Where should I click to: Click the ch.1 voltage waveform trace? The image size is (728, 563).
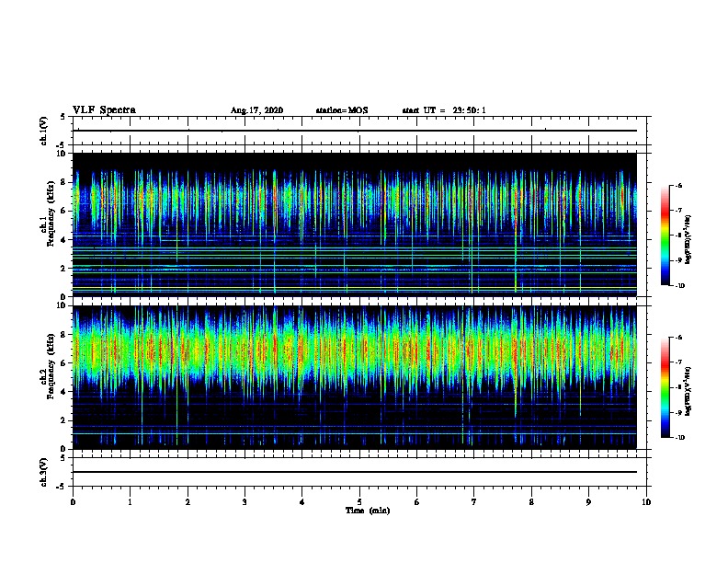[x=355, y=131]
